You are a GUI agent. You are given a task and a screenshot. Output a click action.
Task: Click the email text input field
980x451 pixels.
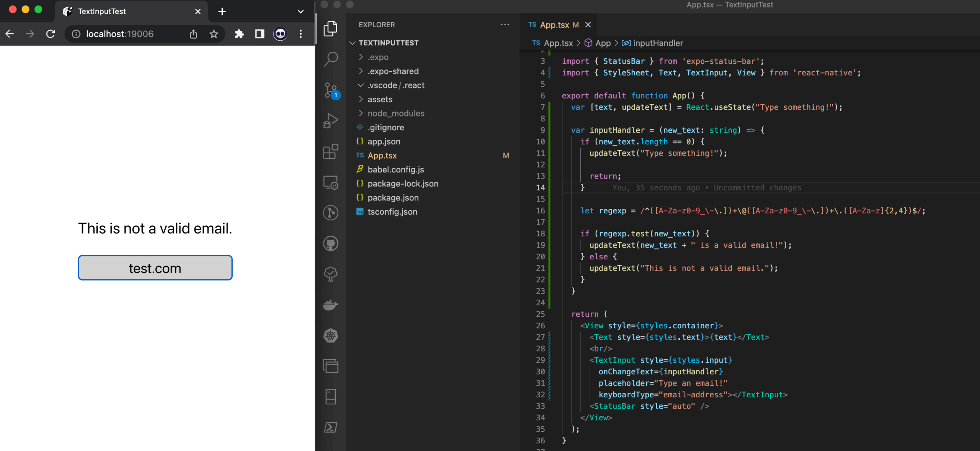coord(155,268)
